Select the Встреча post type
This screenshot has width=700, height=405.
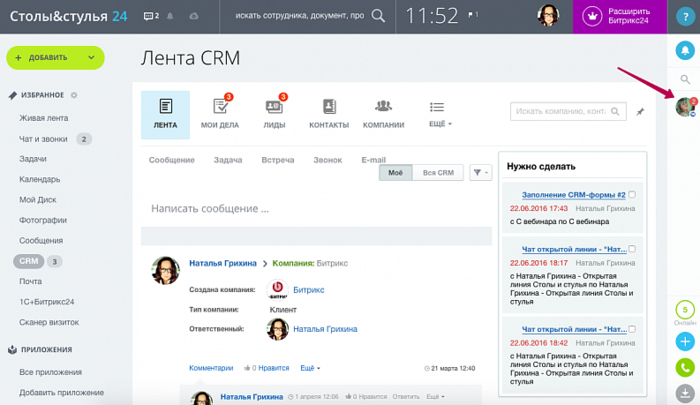coord(278,160)
